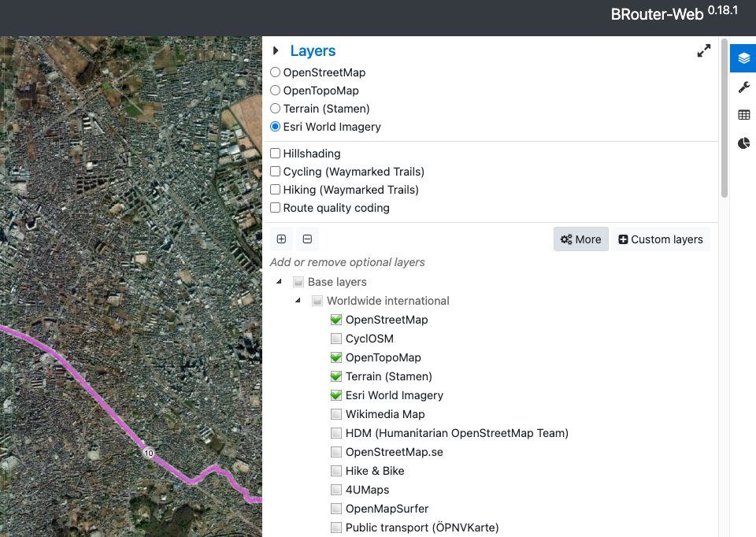Image resolution: width=756 pixels, height=537 pixels.
Task: Click the collapse all tree minus icon
Action: [x=307, y=239]
